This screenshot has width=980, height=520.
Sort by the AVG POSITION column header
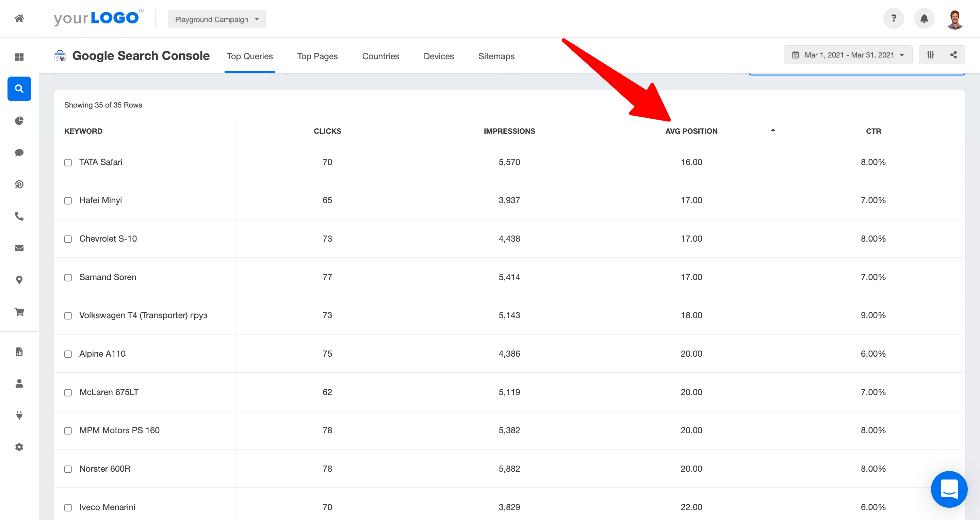[x=691, y=131]
